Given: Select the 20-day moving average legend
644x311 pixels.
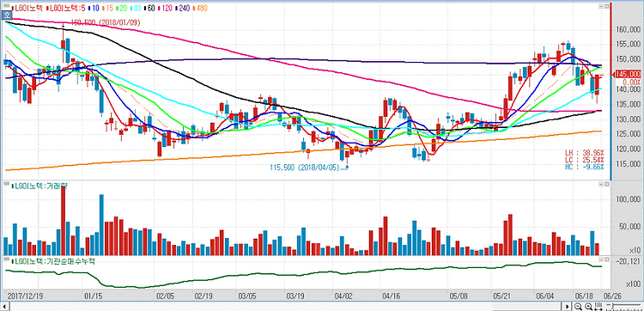Looking at the screenshot, I should point(122,9).
